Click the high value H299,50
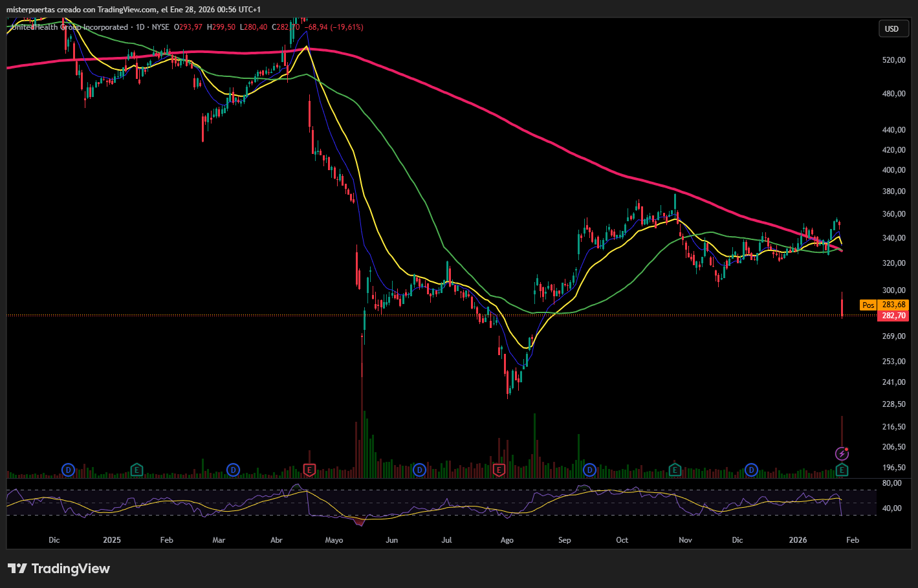 221,27
